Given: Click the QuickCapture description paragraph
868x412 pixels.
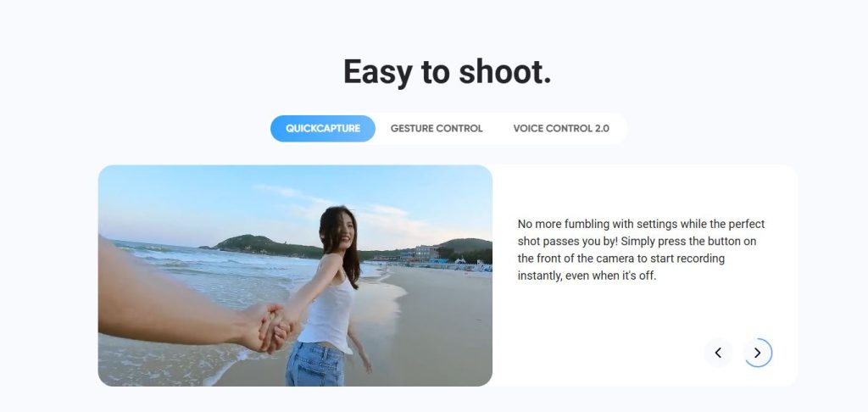Looking at the screenshot, I should coord(641,250).
